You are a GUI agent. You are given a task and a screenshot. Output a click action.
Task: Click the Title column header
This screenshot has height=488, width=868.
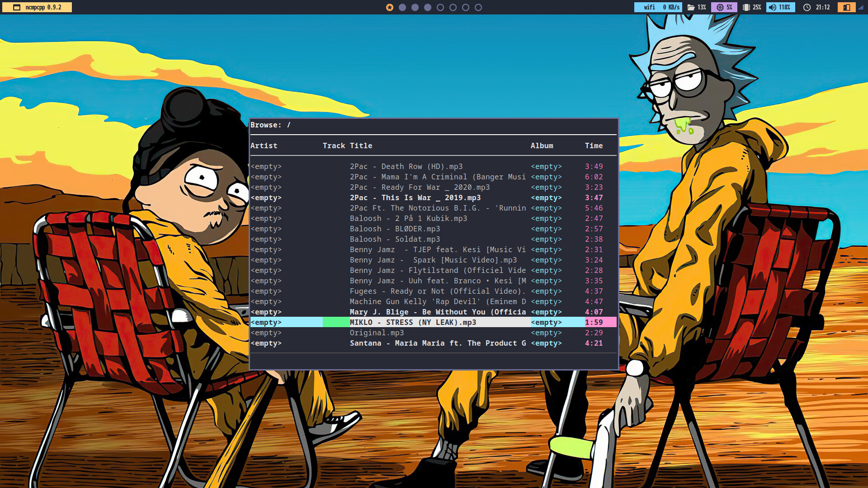(x=361, y=145)
